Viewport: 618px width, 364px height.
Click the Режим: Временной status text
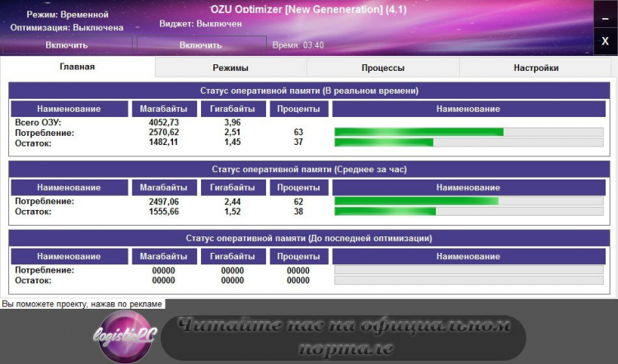(x=68, y=15)
